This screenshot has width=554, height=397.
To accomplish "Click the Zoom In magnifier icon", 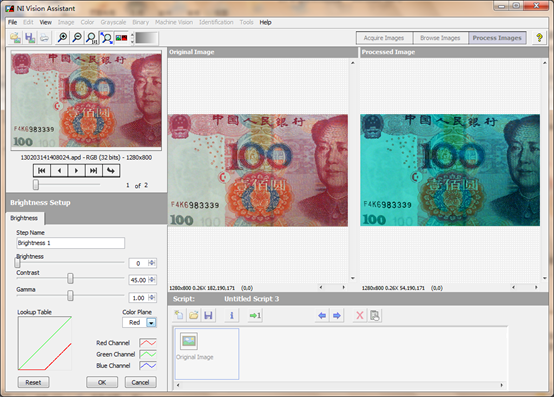I will [x=63, y=37].
